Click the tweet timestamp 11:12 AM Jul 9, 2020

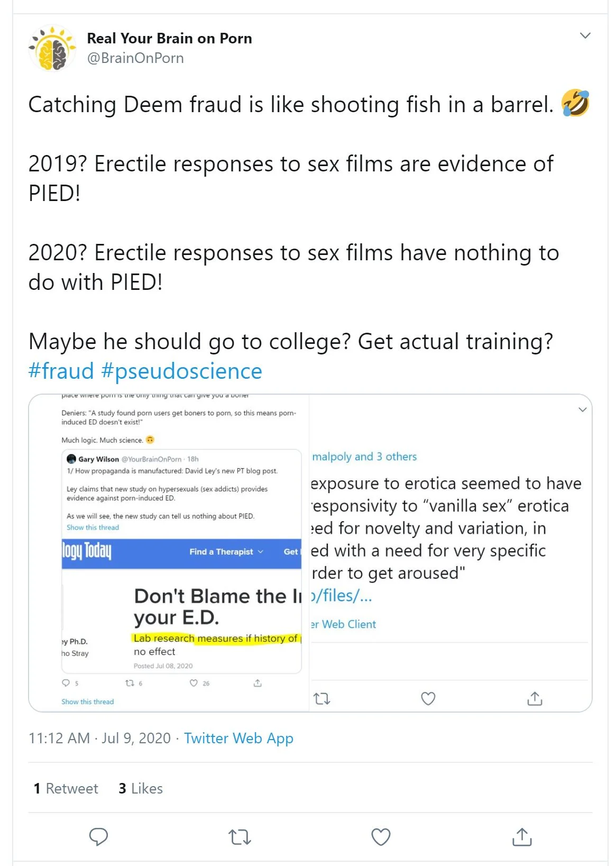pos(99,738)
